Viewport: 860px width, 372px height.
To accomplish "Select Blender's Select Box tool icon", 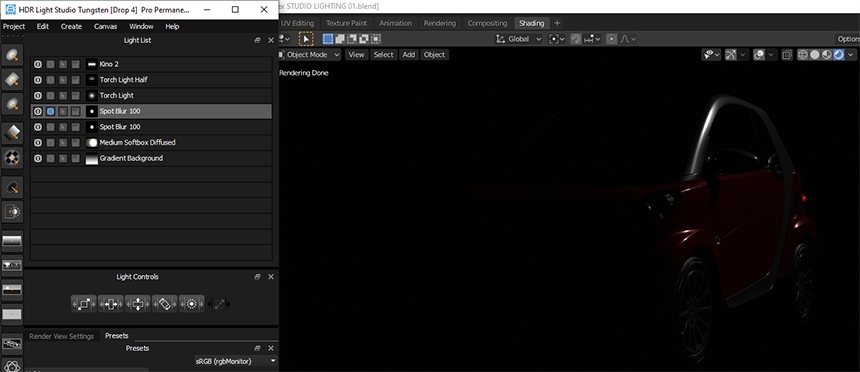I will point(305,39).
